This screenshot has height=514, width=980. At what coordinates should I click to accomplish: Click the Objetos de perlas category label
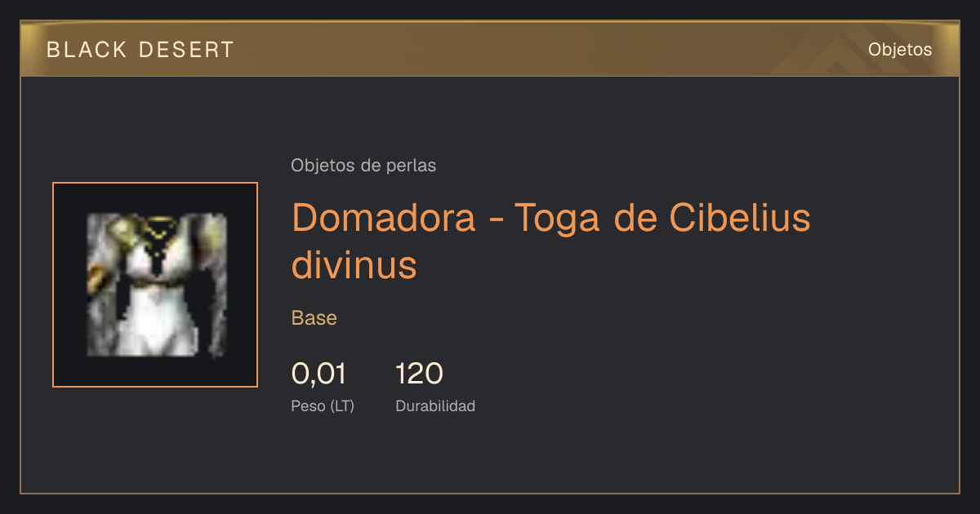coord(363,166)
